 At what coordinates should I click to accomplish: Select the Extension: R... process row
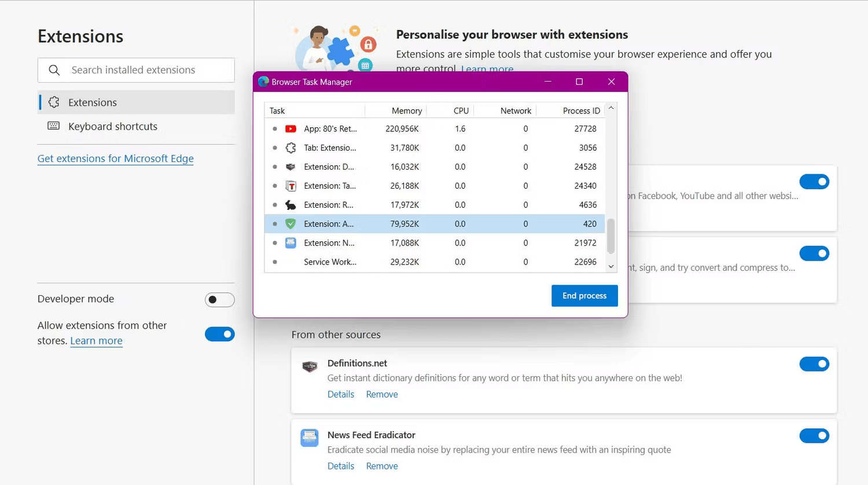coord(435,205)
